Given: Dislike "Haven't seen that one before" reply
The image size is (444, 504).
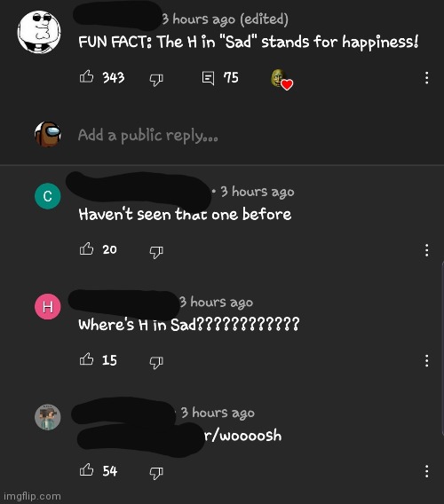Looking at the screenshot, I should pos(156,252).
